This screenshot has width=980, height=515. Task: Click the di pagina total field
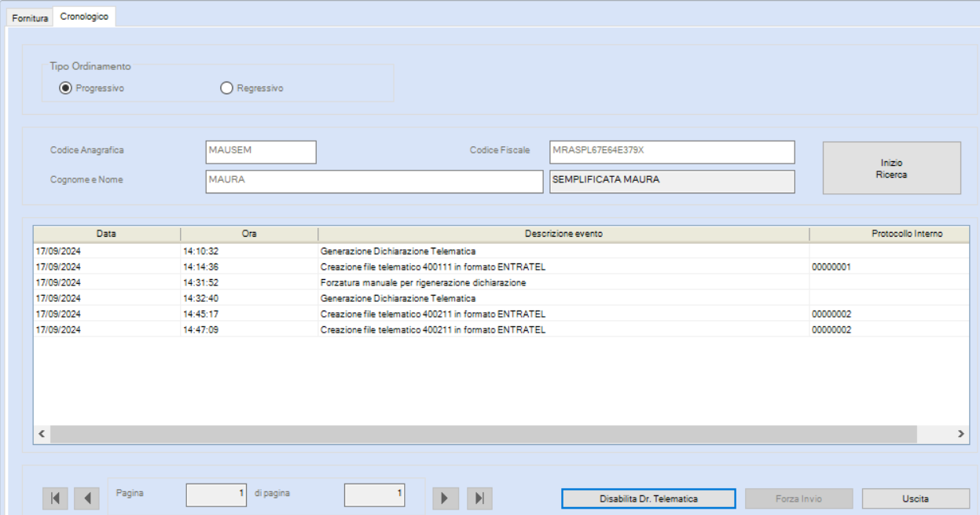point(375,495)
